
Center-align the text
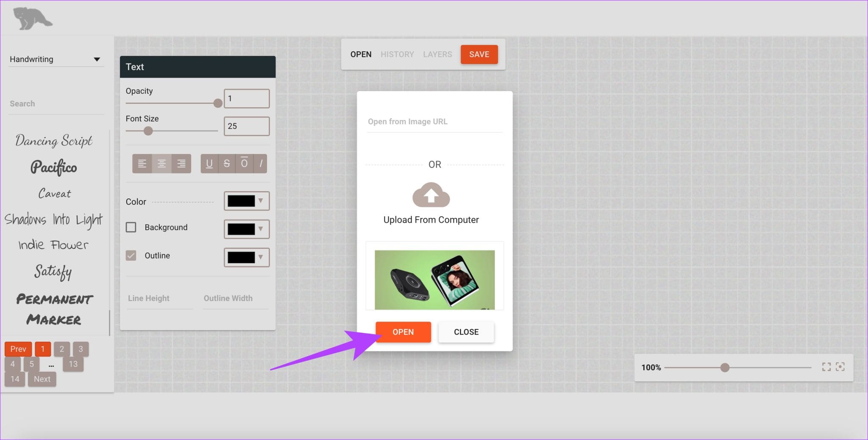tap(161, 164)
